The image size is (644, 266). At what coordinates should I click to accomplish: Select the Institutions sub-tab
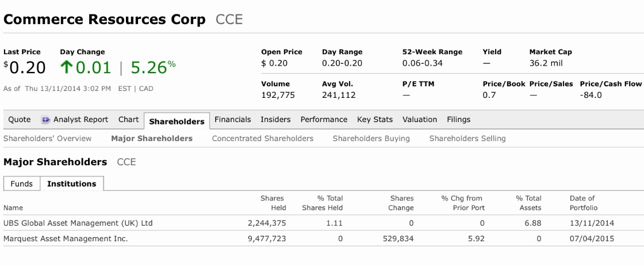(x=71, y=184)
